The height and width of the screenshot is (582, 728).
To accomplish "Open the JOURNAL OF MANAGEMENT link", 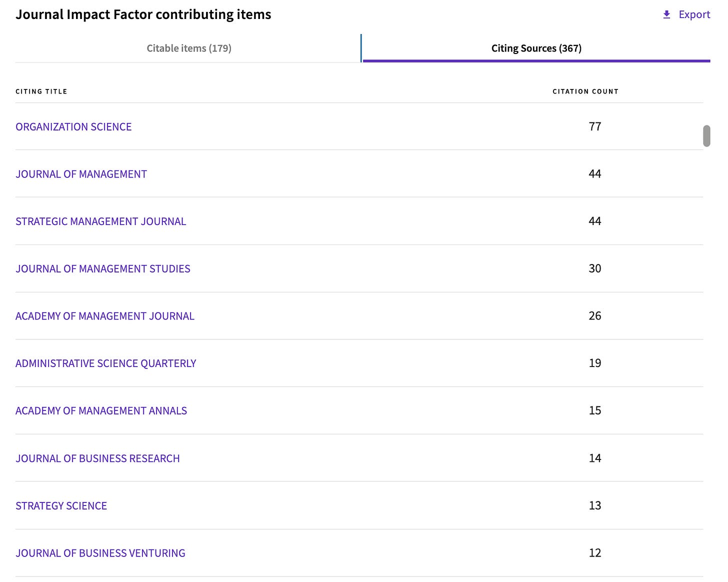I will (x=81, y=174).
